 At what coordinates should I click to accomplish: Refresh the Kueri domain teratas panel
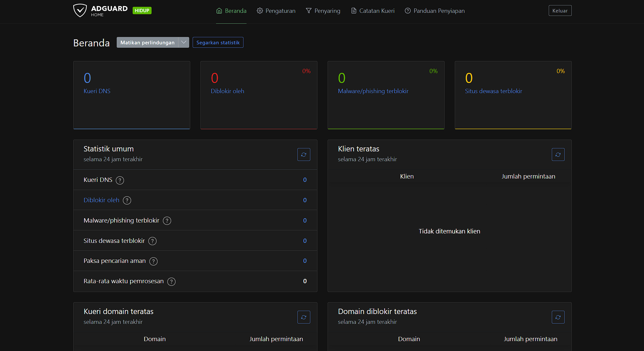304,317
